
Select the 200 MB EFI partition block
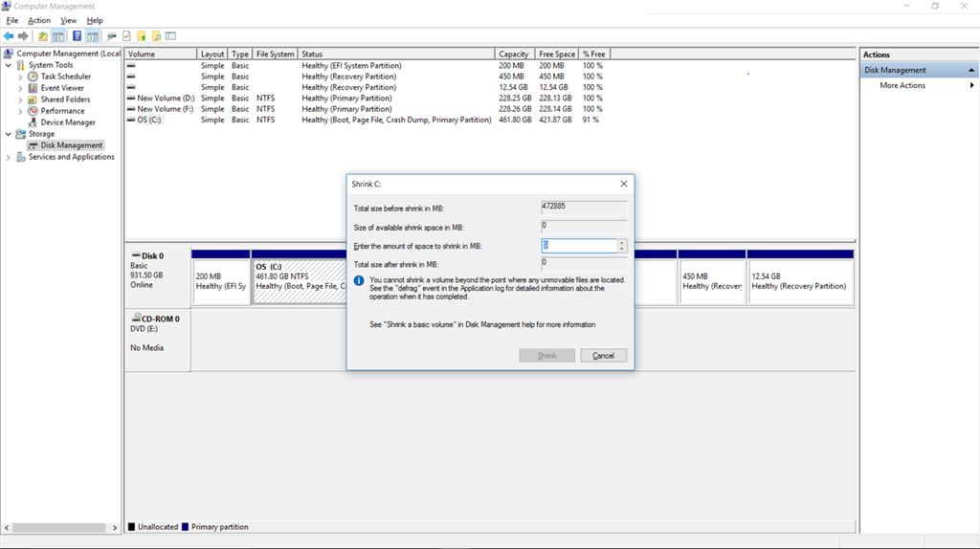[221, 277]
